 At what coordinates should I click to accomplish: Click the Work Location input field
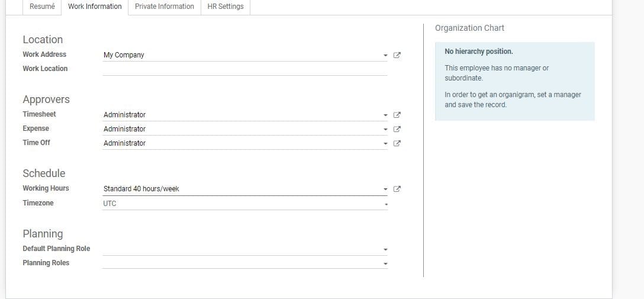244,69
